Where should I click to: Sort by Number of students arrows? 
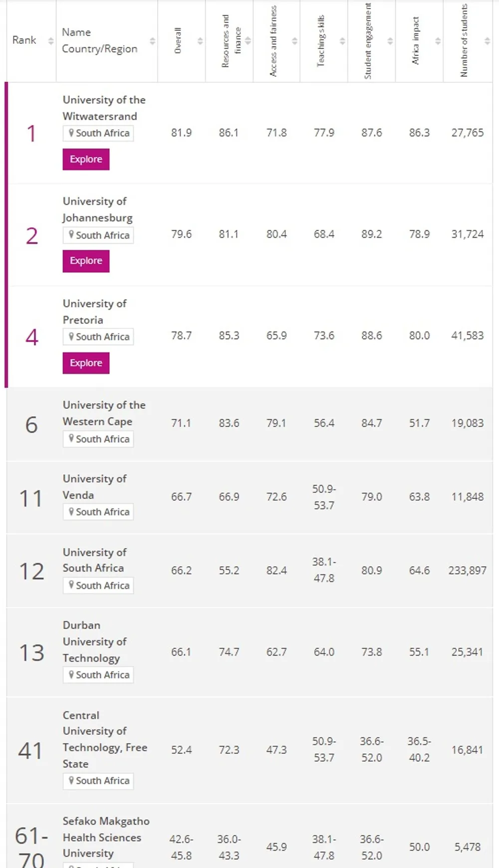point(487,41)
